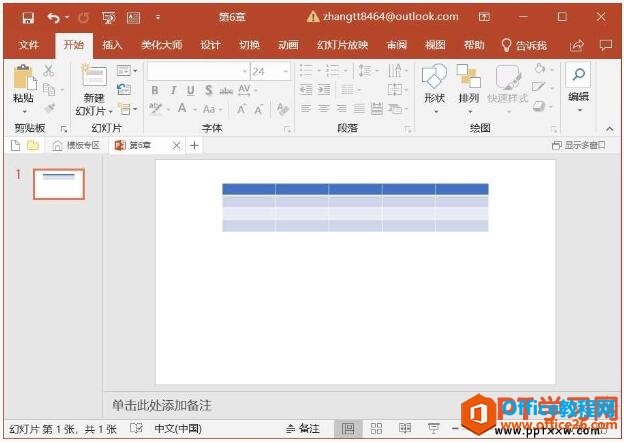Close the 第6章 document tab

[x=176, y=146]
